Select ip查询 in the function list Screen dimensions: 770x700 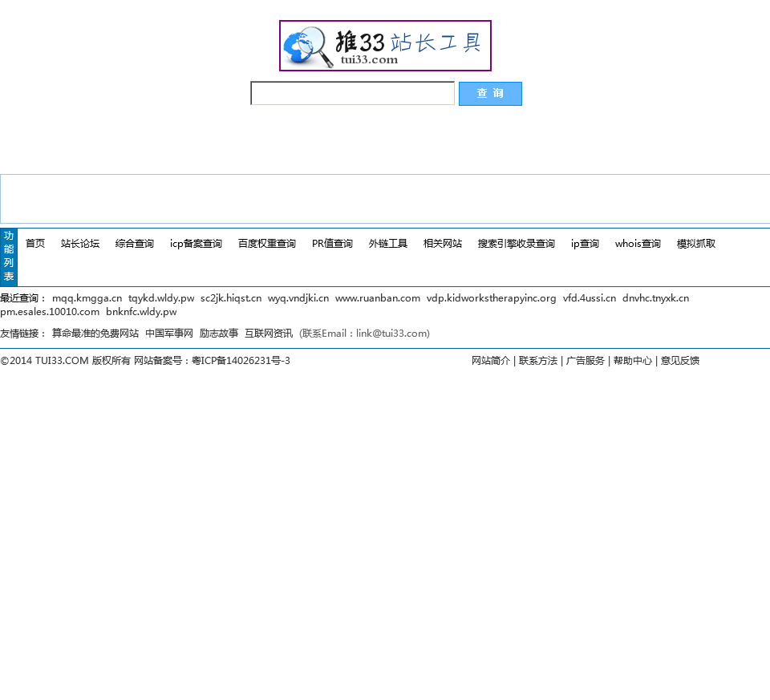pos(585,244)
